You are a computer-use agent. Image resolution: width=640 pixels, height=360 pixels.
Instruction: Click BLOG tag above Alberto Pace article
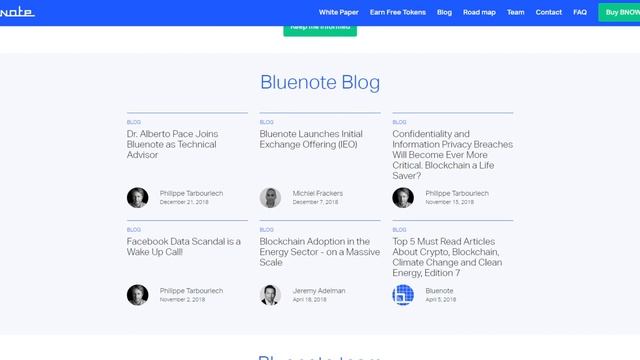click(133, 122)
